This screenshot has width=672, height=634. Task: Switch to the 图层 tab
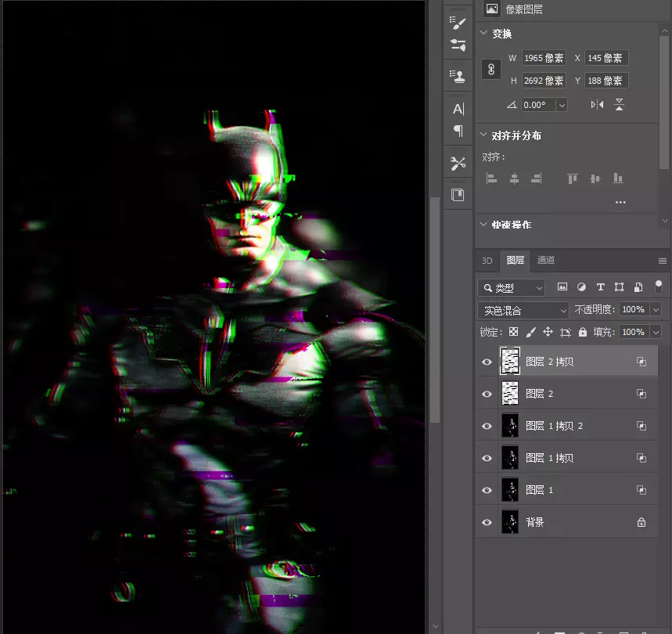tap(515, 260)
